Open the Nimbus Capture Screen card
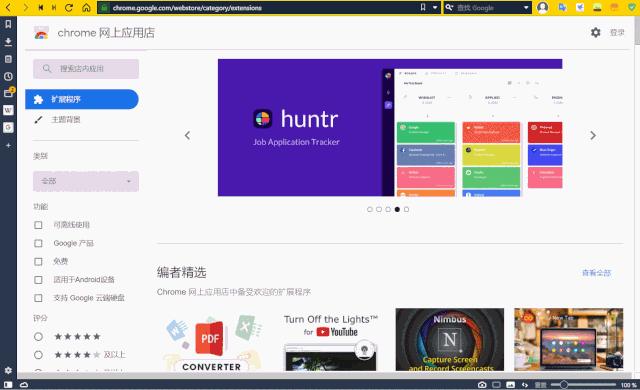640x390 pixels. 450,340
